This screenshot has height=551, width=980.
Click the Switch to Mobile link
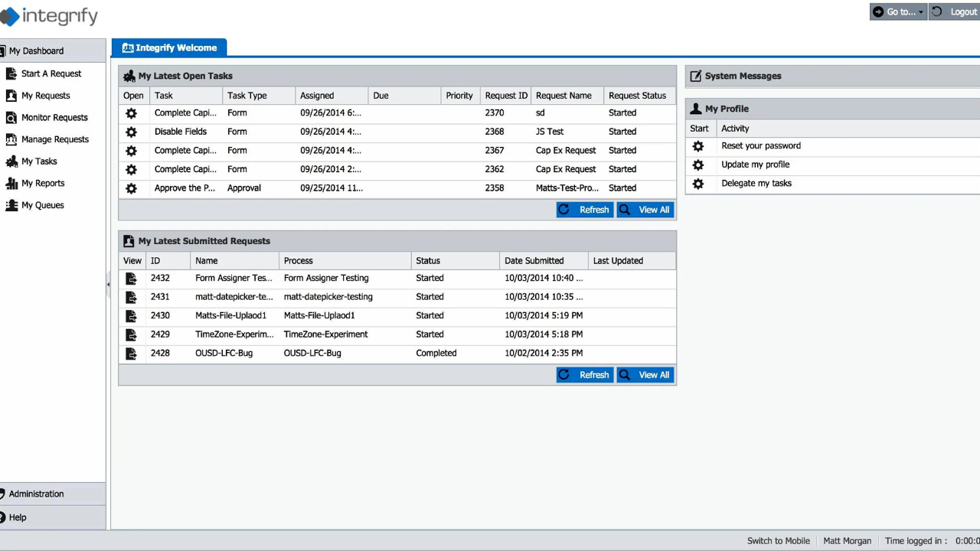point(779,541)
